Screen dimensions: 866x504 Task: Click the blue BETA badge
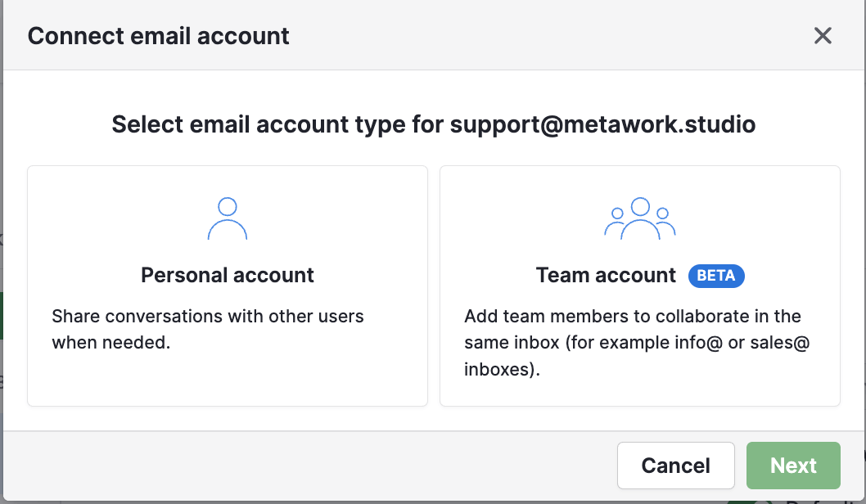click(716, 276)
